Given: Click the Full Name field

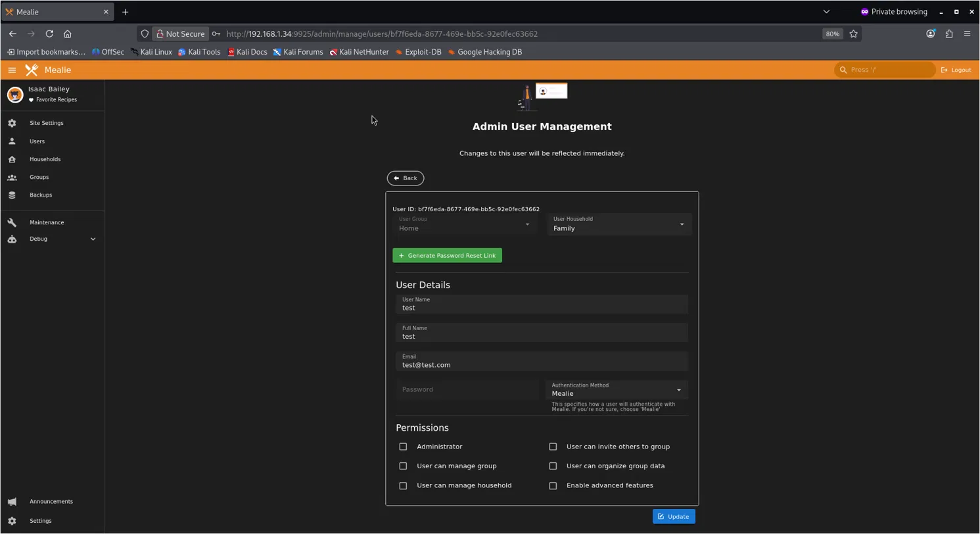Looking at the screenshot, I should [x=542, y=332].
